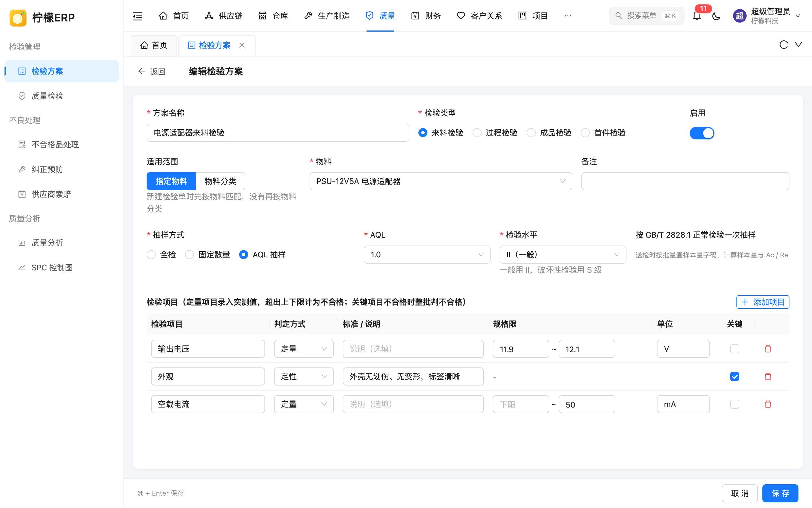
Task: Close the 检验方案 tab
Action: pos(242,45)
